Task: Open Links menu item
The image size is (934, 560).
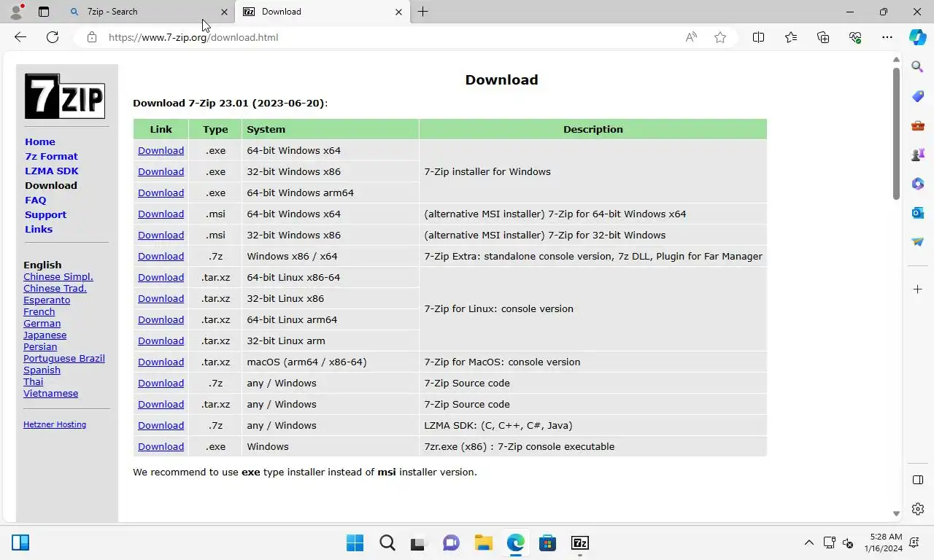Action: (39, 229)
